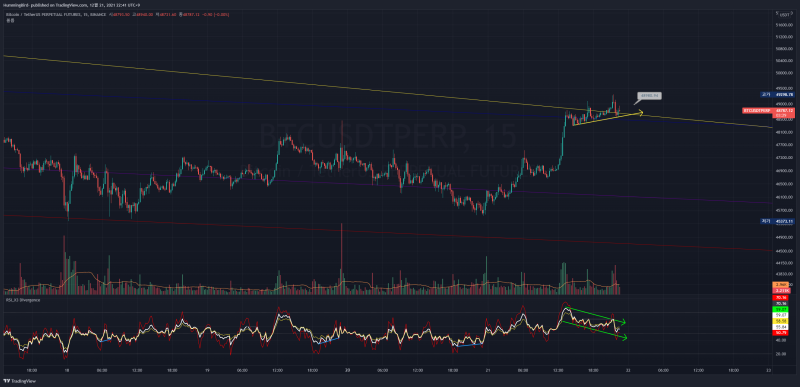Click the USDT currency label on price axis
800x387 pixels.
point(785,15)
